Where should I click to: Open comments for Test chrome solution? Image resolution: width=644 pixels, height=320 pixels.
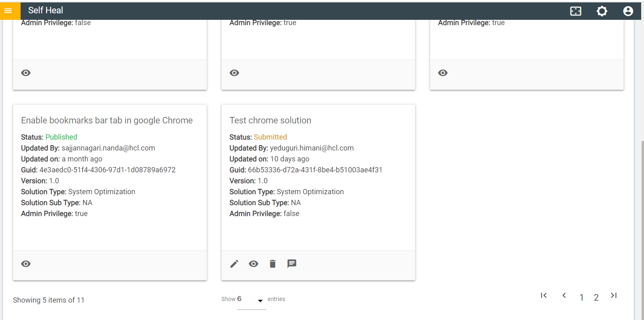(x=292, y=264)
